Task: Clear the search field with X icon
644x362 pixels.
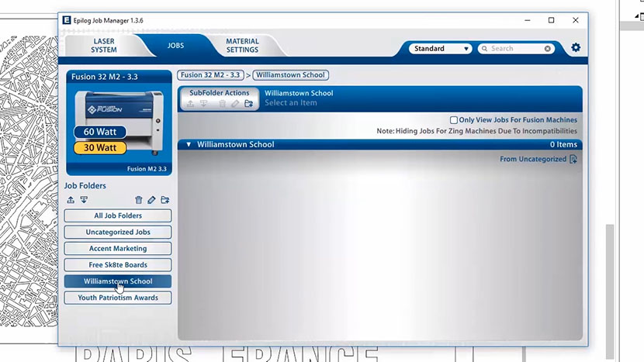Action: (x=548, y=49)
